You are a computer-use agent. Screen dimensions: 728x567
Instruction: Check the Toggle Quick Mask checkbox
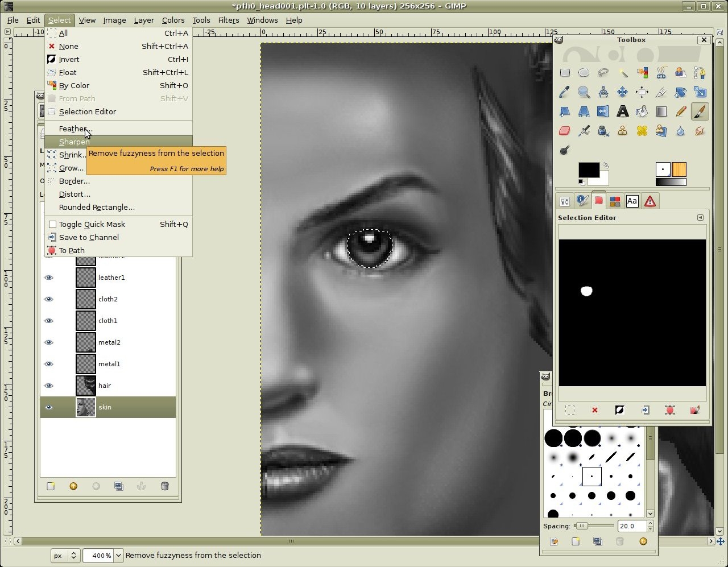click(x=52, y=224)
